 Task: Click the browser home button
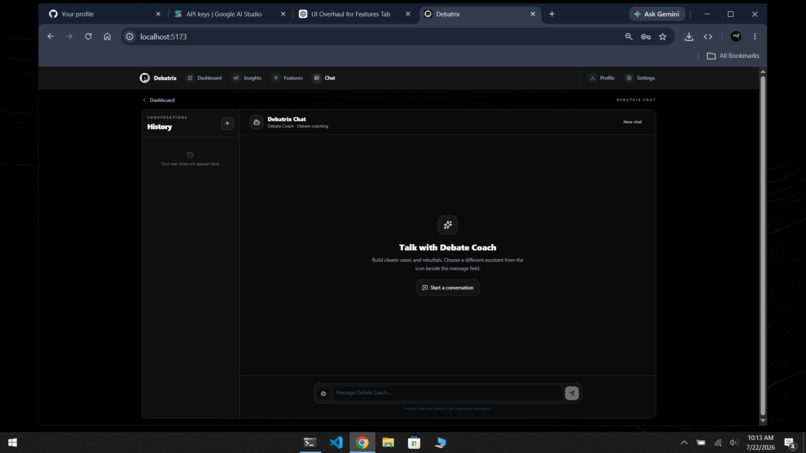tap(107, 37)
